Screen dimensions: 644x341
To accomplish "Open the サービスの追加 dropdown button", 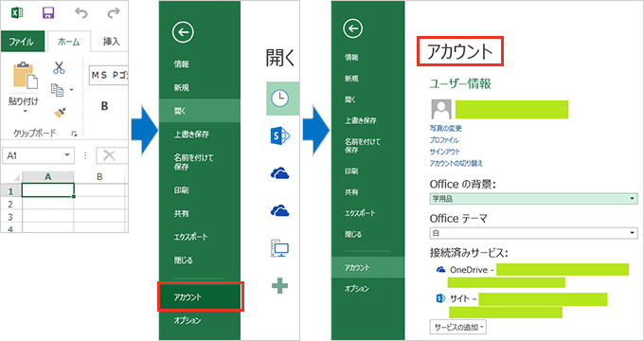I will click(x=458, y=327).
